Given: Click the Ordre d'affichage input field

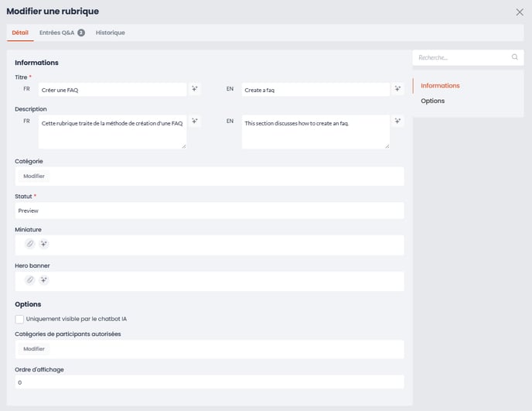Looking at the screenshot, I should click(210, 382).
